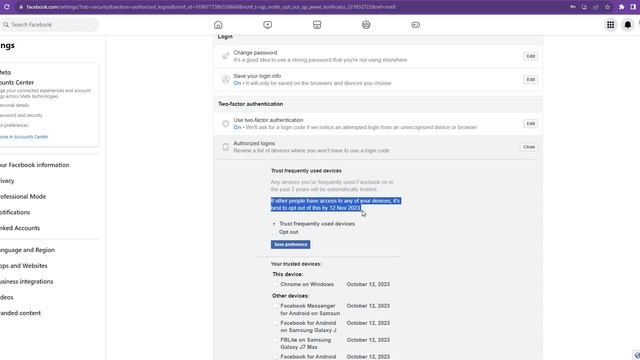Open the Privacy settings section
Image resolution: width=640 pixels, height=360 pixels.
click(7, 180)
